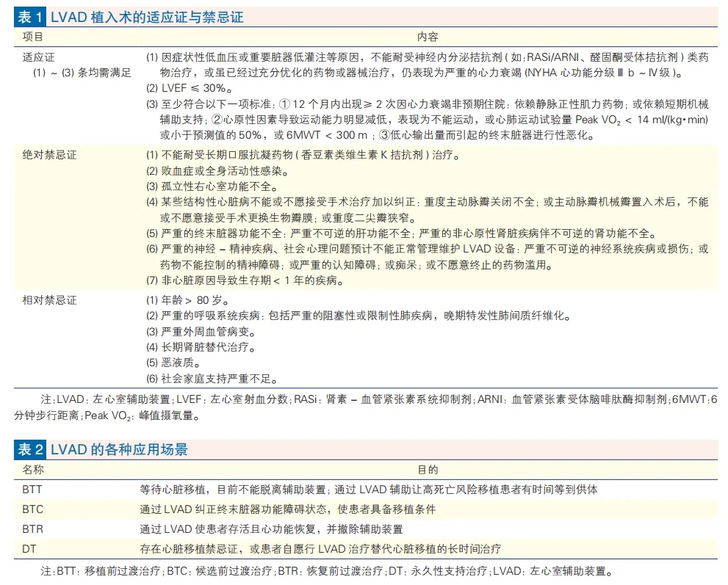Click the 'DT' row name in Table 2

(29, 548)
